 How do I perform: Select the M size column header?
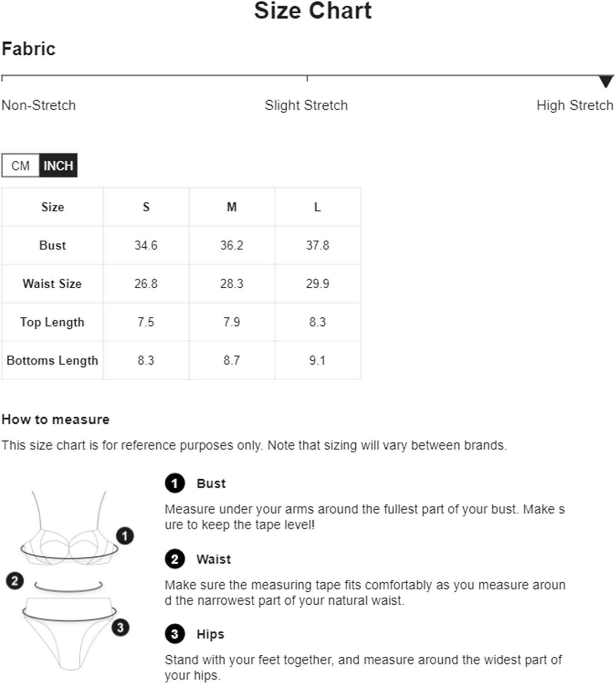click(x=232, y=207)
